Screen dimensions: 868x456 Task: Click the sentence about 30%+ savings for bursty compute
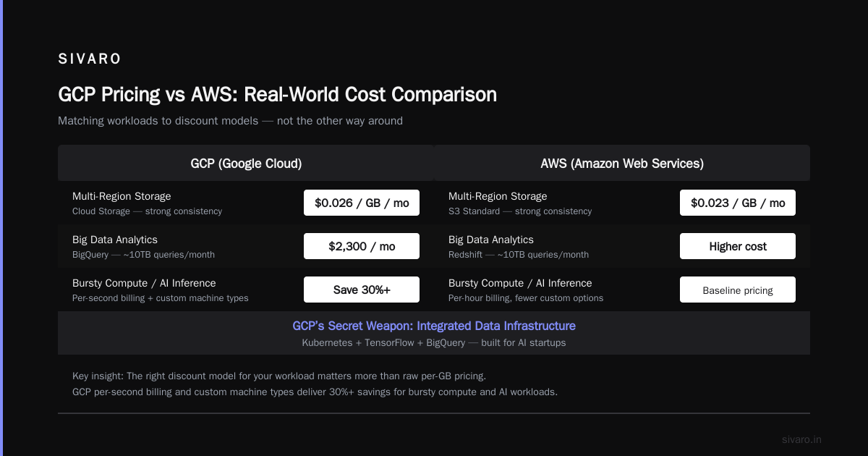click(315, 392)
